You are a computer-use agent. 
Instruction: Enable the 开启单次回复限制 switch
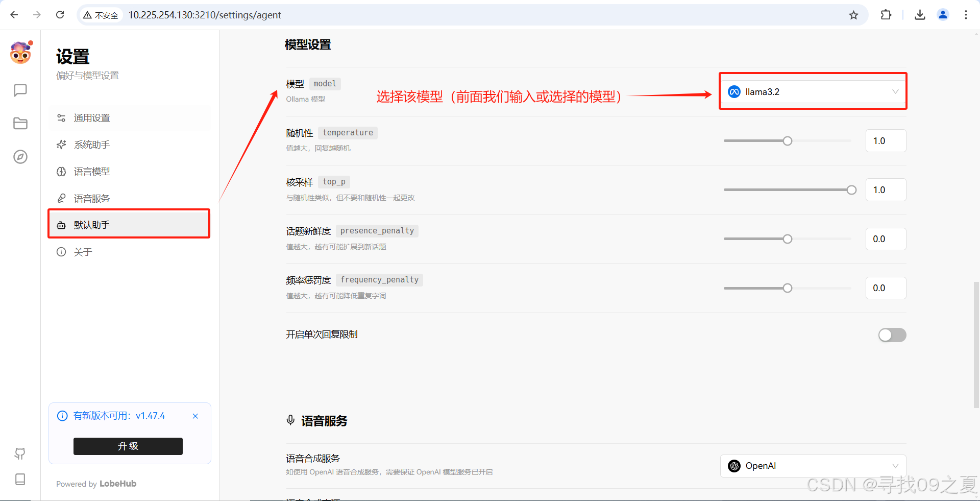point(892,335)
